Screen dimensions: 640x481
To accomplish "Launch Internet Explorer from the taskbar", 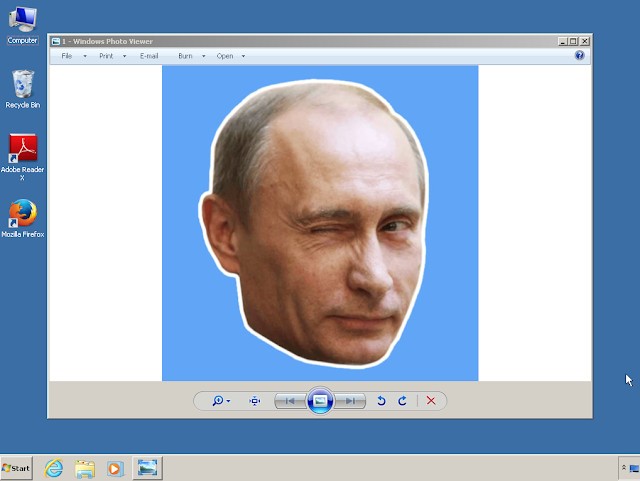I will tap(54, 468).
